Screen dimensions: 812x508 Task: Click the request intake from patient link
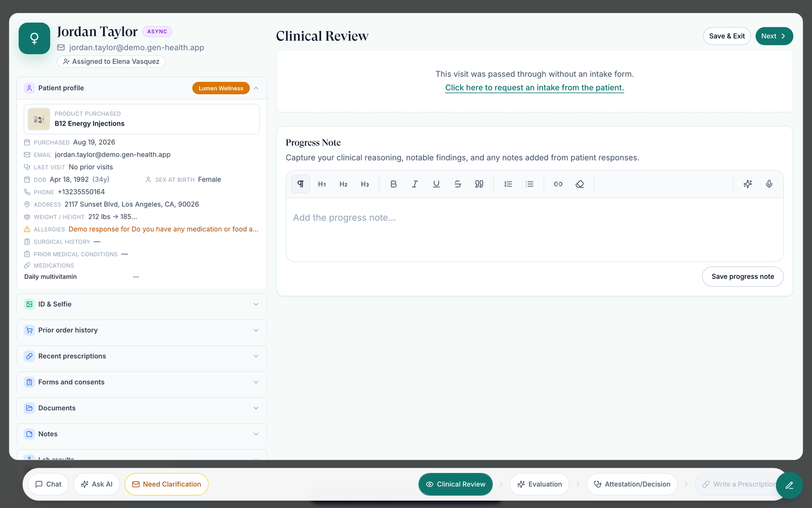coord(534,87)
